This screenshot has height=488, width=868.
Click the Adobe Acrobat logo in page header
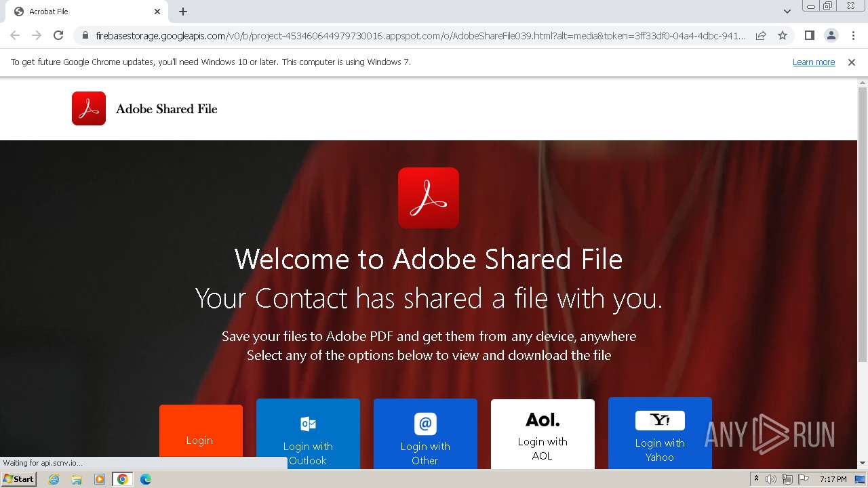pos(89,108)
